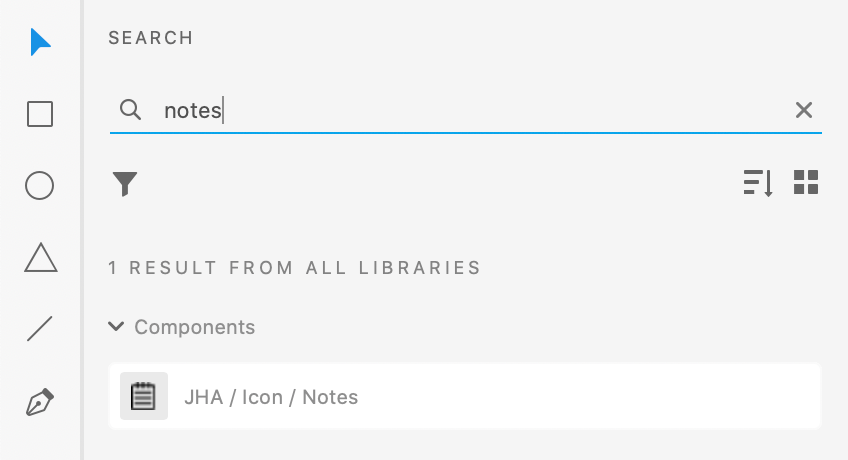The height and width of the screenshot is (460, 848).
Task: Clear the search field with the X
Action: coord(804,110)
